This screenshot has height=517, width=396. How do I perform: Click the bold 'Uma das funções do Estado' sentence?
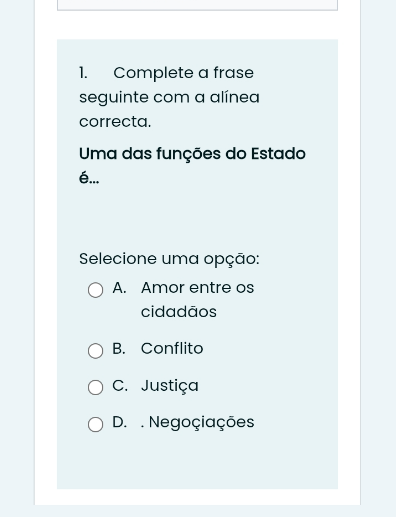coord(192,154)
